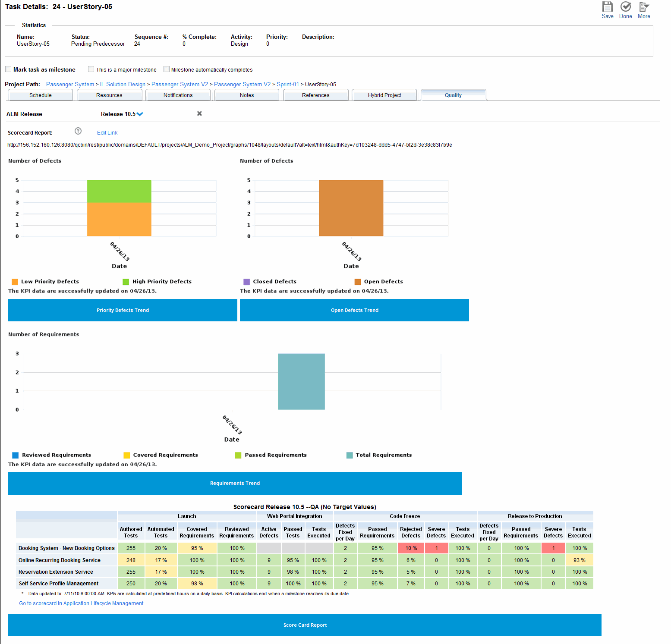Expand the Release 10.5 dropdown
671x644 pixels.
(140, 114)
